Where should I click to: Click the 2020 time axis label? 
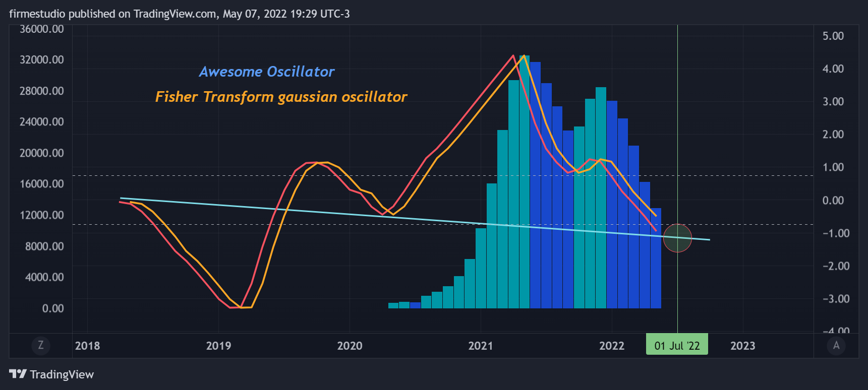point(350,346)
